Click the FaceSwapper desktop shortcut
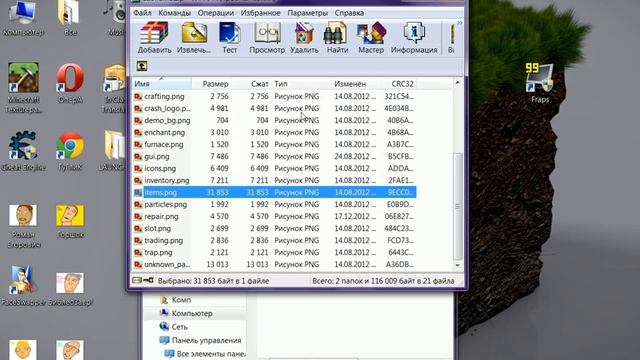The image size is (640, 360). tap(23, 286)
